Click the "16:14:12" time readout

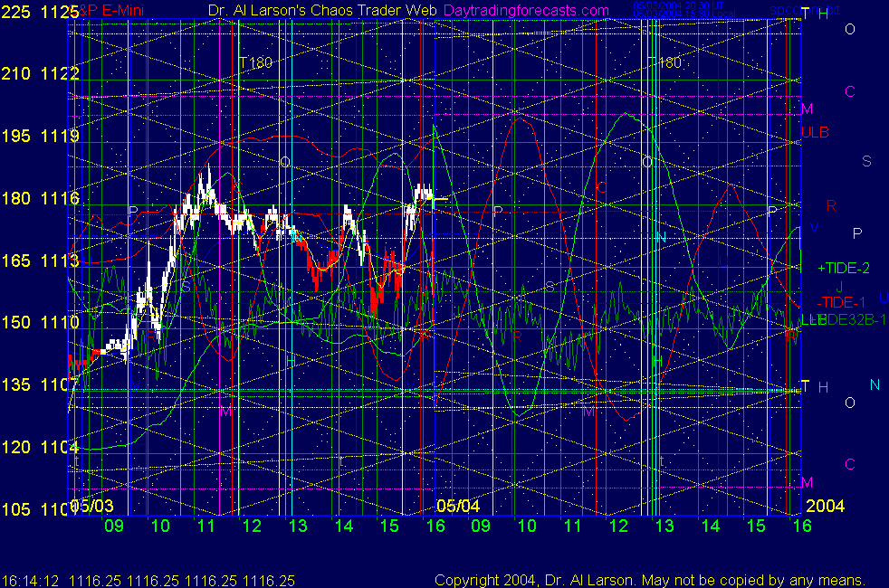point(30,581)
